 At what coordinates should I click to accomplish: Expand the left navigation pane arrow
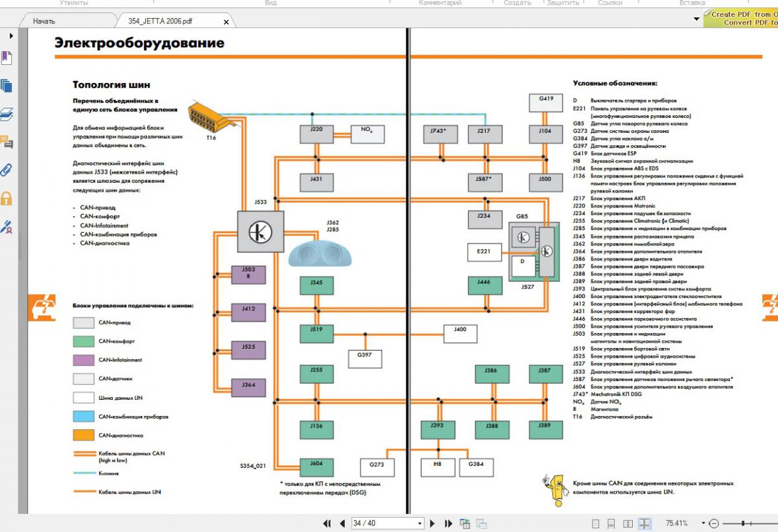pos(11,36)
